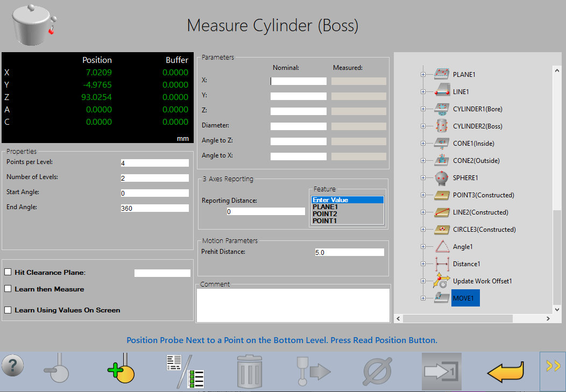This screenshot has width=566, height=392.
Task: Click the read position probe icon
Action: click(x=58, y=369)
